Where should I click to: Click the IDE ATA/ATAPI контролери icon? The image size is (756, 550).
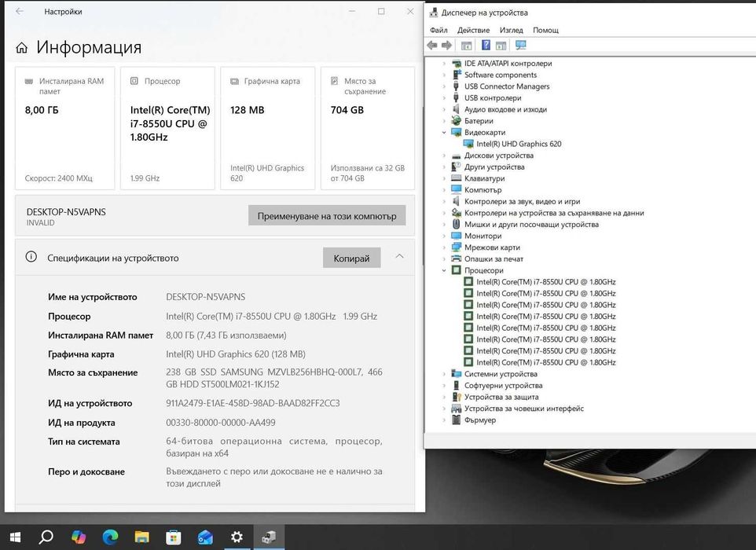[x=456, y=63]
